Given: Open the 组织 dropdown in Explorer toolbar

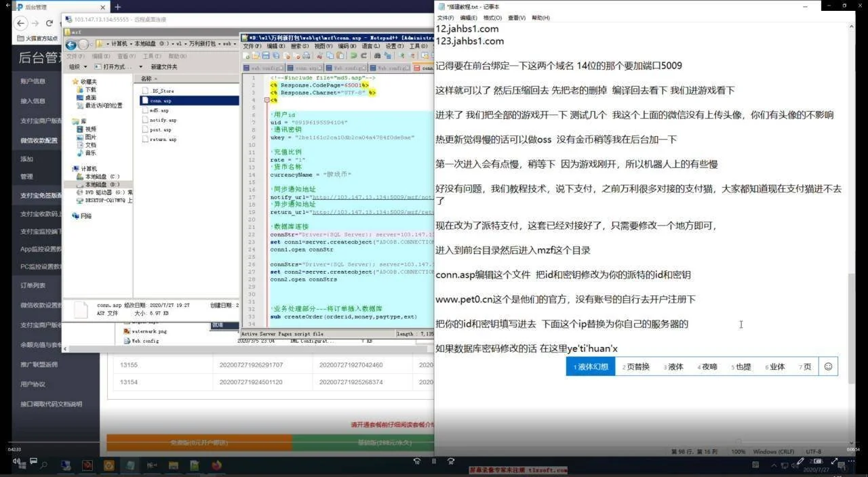Looking at the screenshot, I should [77, 67].
